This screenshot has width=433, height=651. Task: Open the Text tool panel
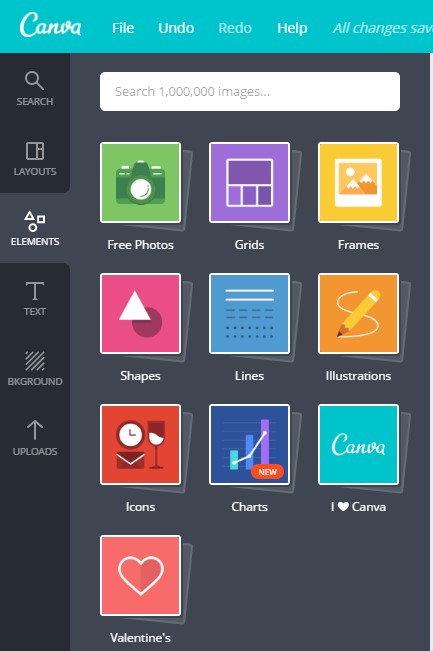tap(35, 298)
